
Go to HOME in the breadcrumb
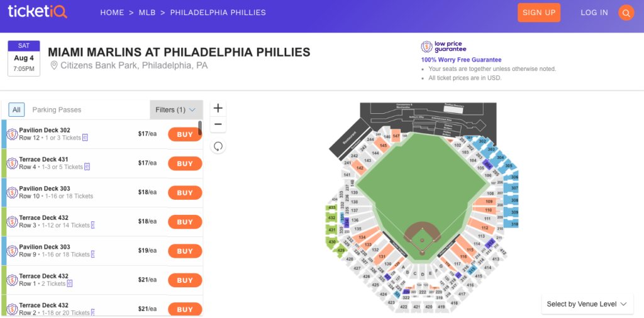pyautogui.click(x=112, y=13)
